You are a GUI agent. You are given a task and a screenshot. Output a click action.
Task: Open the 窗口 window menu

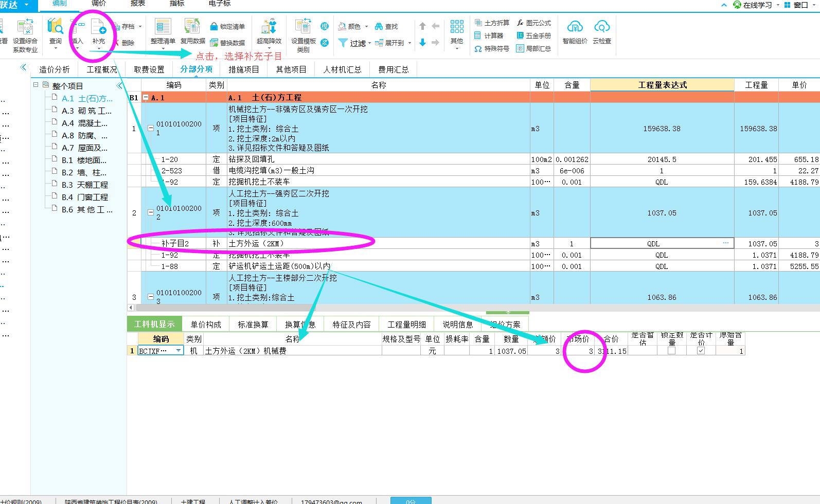point(800,5)
